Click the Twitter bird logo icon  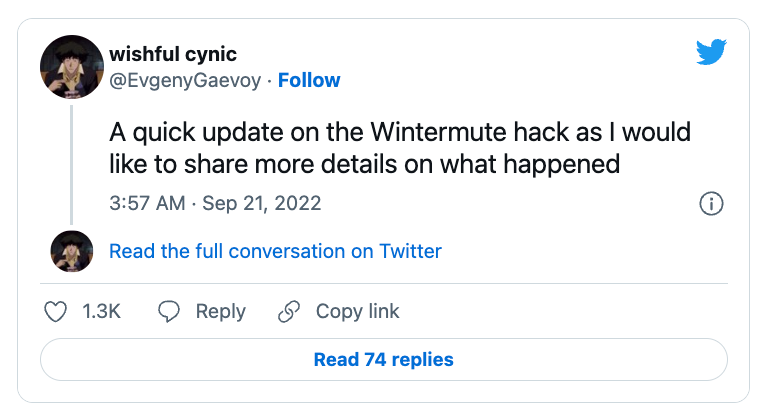point(711,51)
